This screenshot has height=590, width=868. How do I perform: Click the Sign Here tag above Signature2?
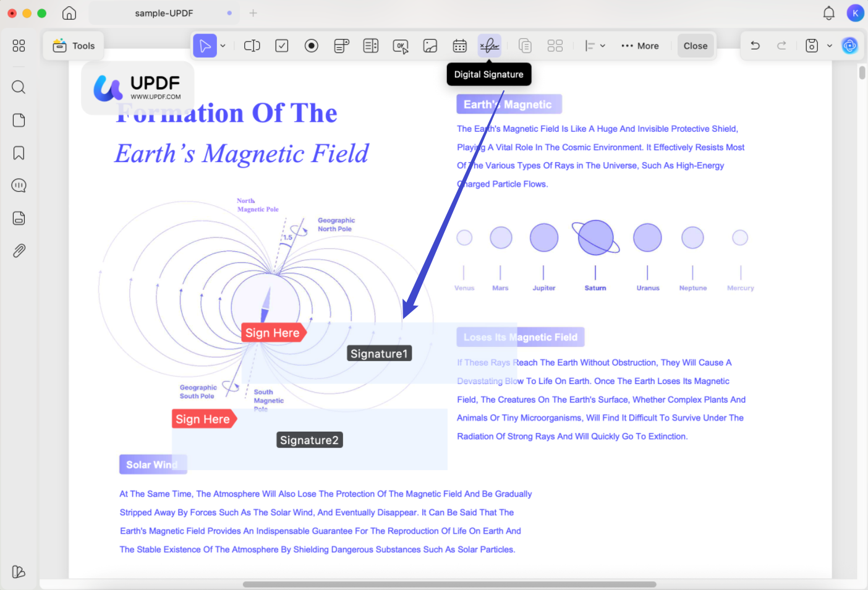tap(203, 419)
